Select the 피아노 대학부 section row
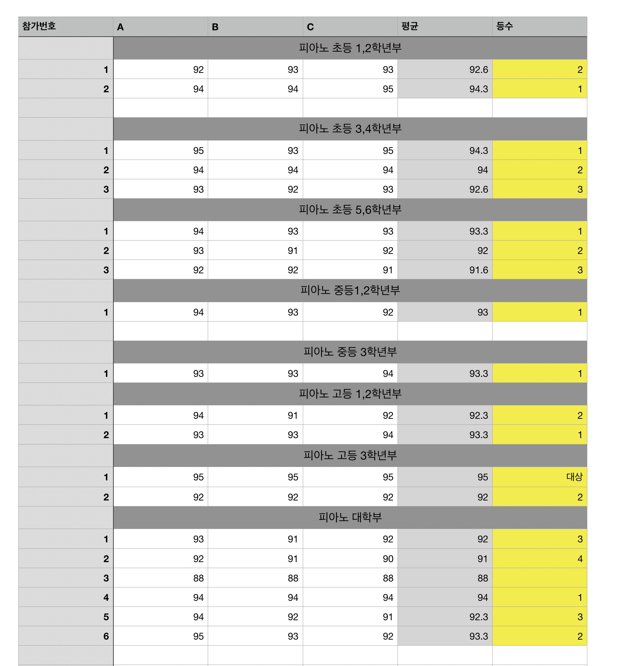Image resolution: width=644 pixels, height=666 pixels. pyautogui.click(x=350, y=518)
